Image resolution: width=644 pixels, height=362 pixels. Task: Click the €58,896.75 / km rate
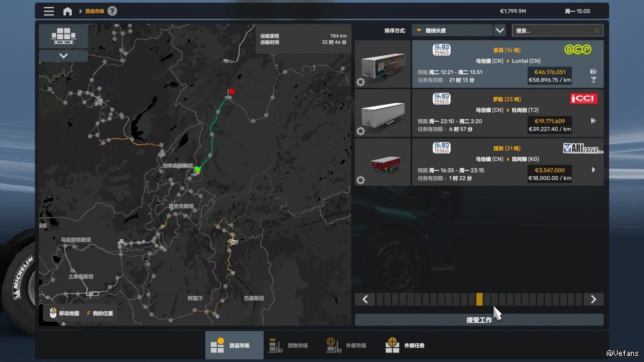pos(550,80)
